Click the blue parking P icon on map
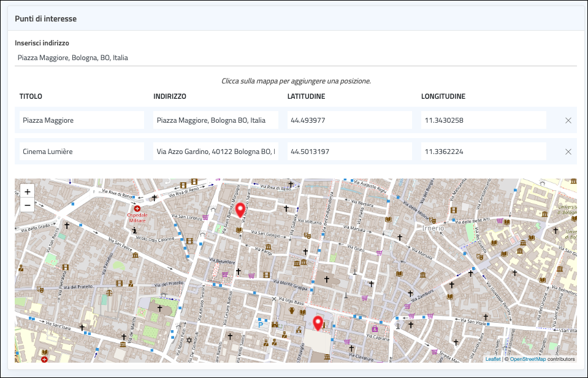 tap(261, 325)
